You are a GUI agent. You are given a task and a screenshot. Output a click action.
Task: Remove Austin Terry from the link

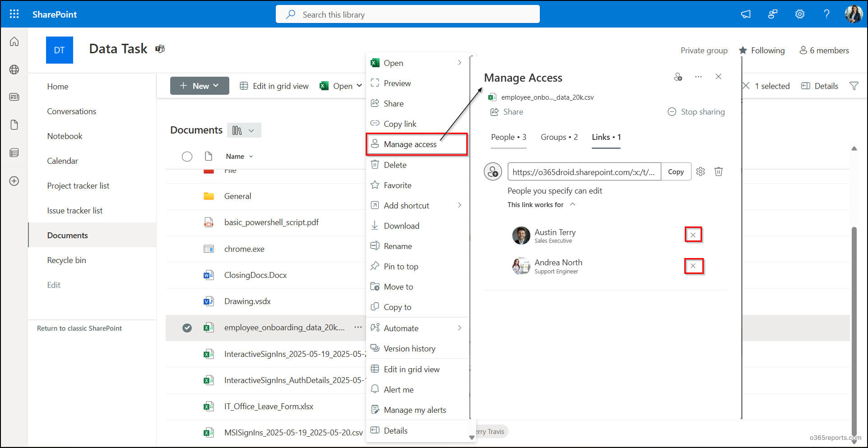pos(693,235)
